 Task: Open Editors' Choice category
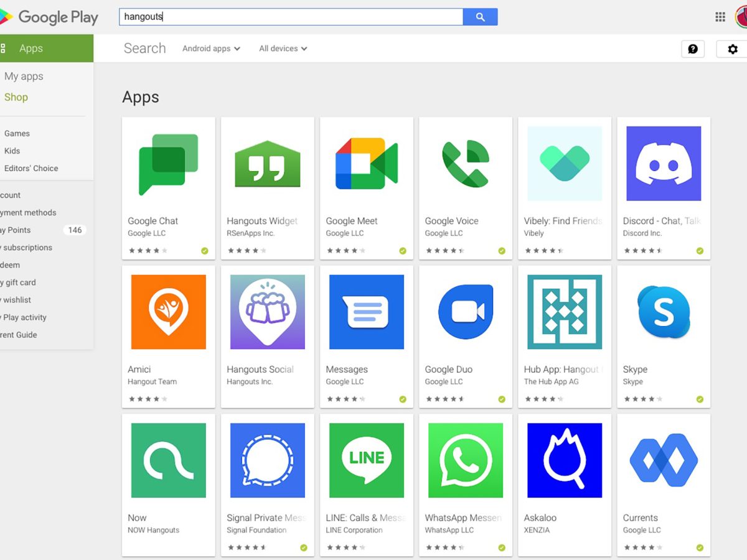pos(31,168)
